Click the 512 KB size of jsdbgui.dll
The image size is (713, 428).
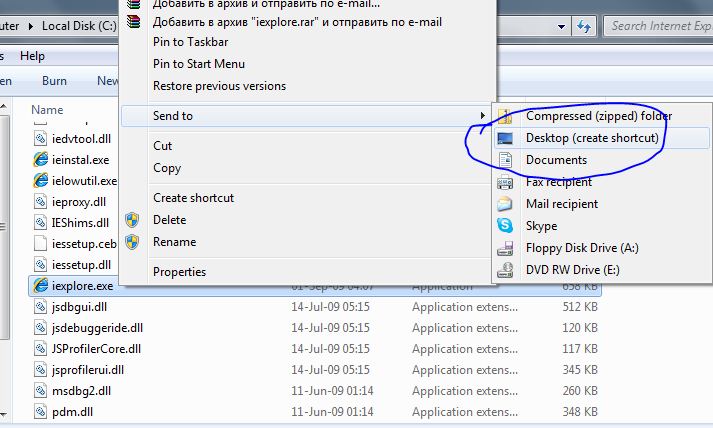[x=580, y=307]
